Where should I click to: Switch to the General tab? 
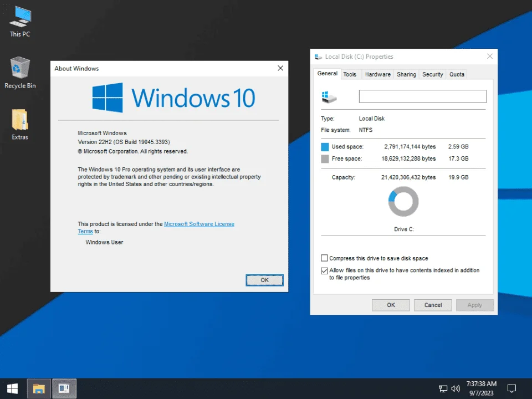pyautogui.click(x=327, y=73)
